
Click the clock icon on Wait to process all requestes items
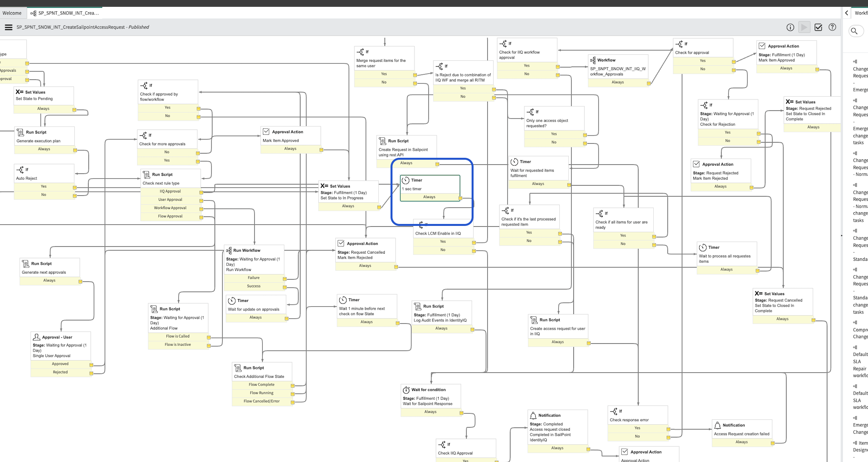tap(703, 247)
